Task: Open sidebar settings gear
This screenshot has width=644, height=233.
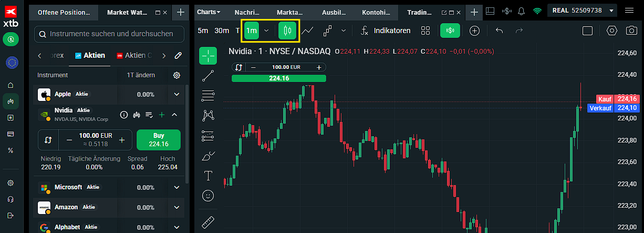Action: coord(11,183)
